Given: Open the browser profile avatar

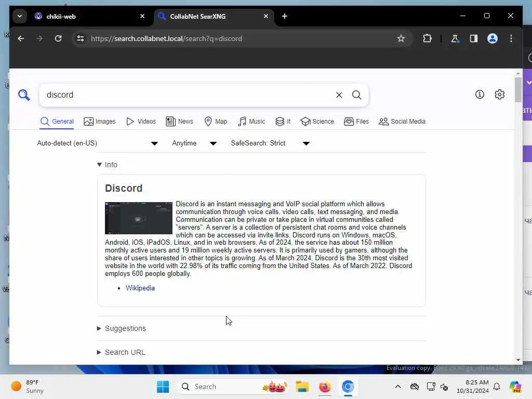Looking at the screenshot, I should coord(493,38).
